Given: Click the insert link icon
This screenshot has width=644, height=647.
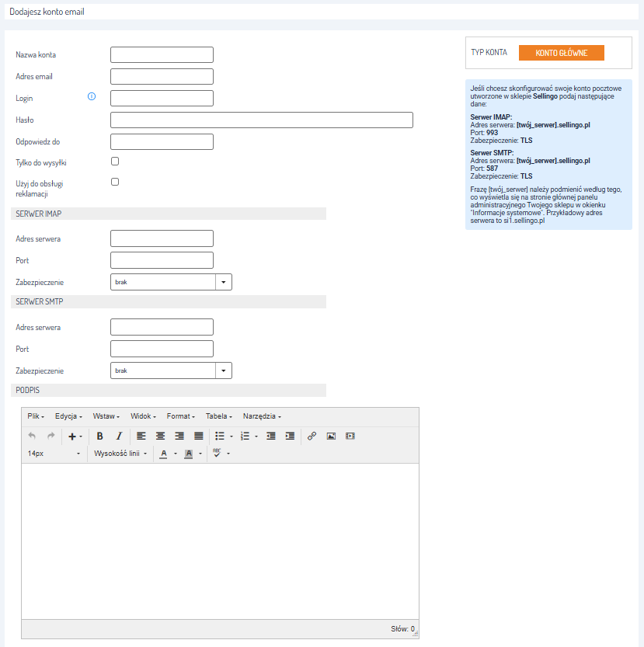Looking at the screenshot, I should pyautogui.click(x=312, y=437).
